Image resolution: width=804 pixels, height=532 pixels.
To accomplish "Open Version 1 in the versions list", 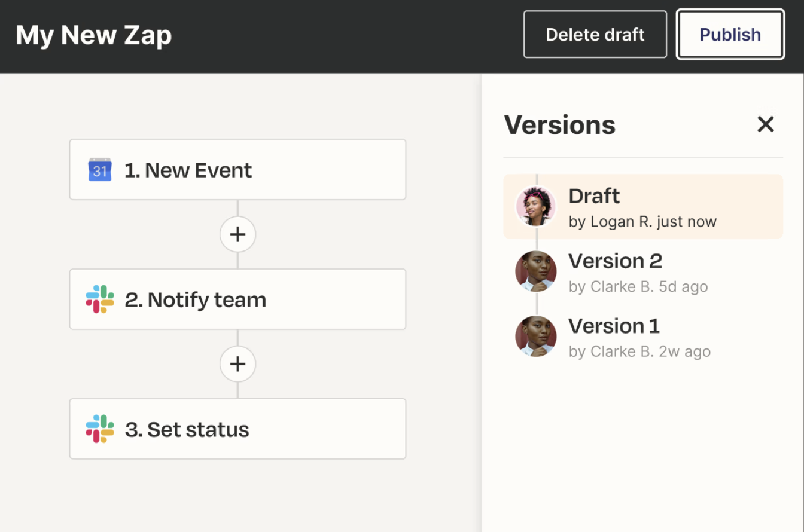I will click(x=614, y=326).
